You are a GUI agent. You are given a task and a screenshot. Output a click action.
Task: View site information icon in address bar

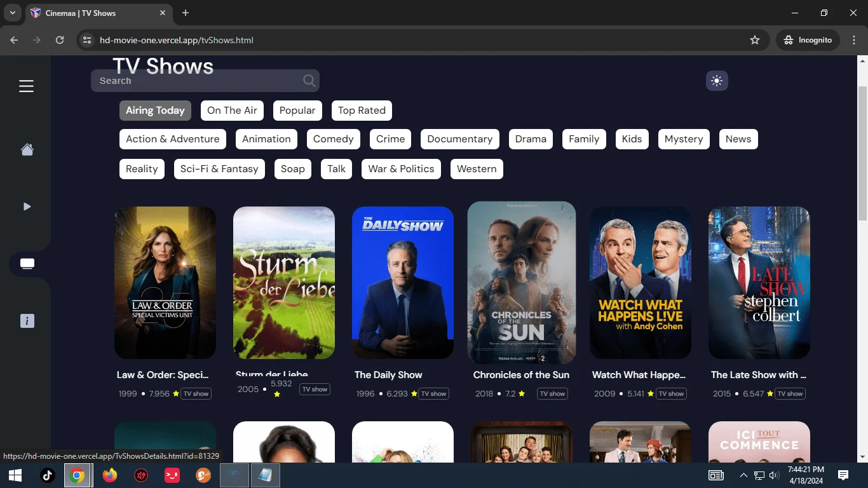[88, 40]
